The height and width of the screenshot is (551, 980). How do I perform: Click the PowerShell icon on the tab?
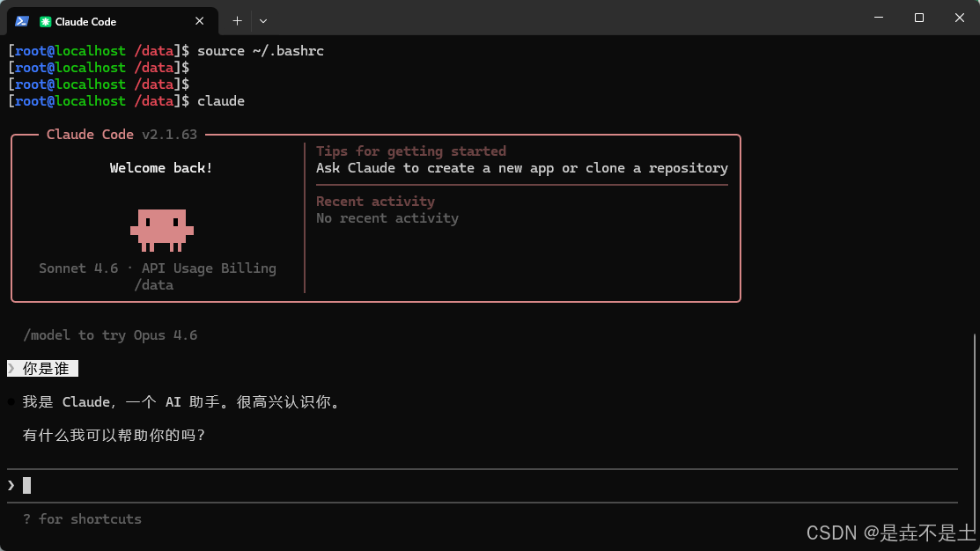point(22,21)
